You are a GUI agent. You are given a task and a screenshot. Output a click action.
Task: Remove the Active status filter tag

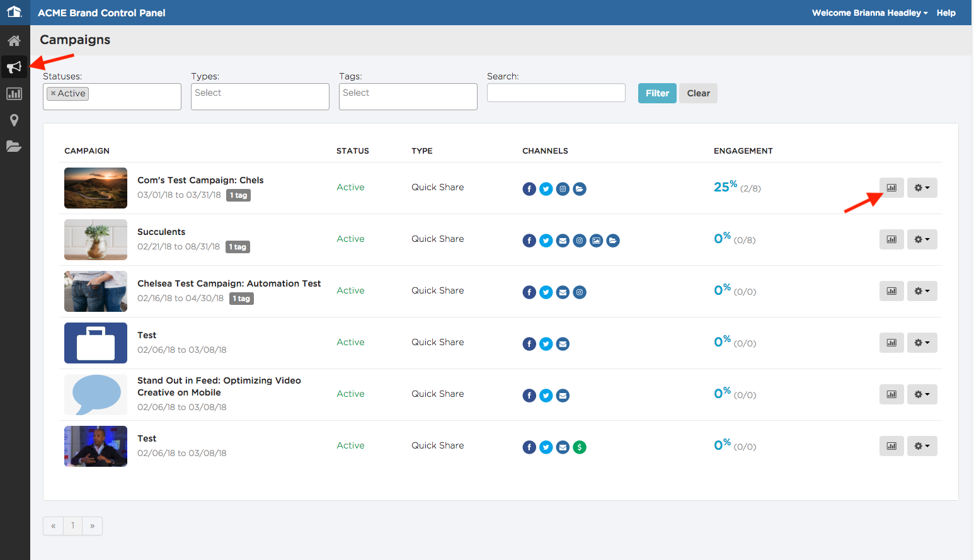tap(53, 93)
